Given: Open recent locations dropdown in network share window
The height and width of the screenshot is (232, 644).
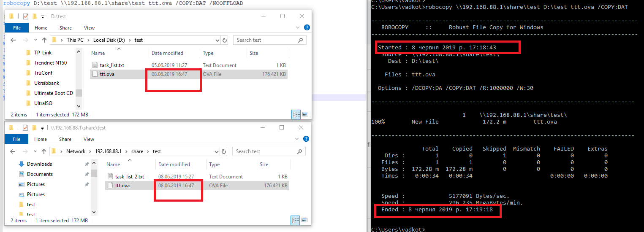Looking at the screenshot, I should 35,151.
